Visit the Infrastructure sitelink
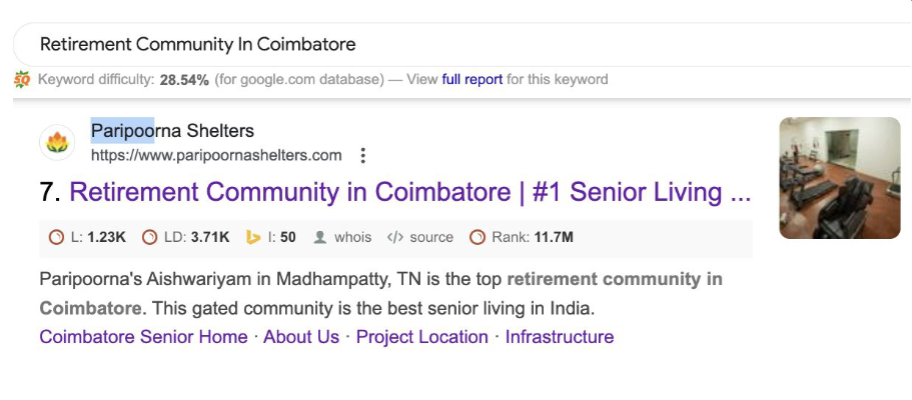This screenshot has width=912, height=400. (559, 337)
